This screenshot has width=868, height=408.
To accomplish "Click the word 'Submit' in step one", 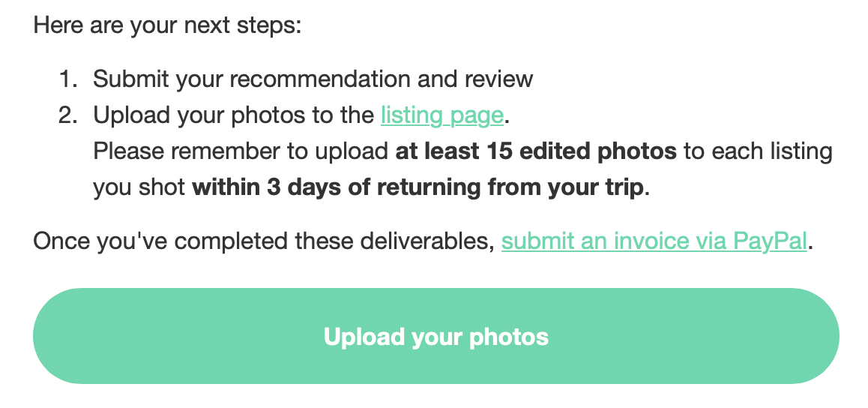I will (130, 79).
